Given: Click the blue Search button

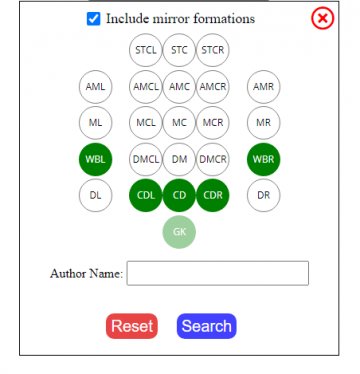Looking at the screenshot, I should [x=207, y=326].
